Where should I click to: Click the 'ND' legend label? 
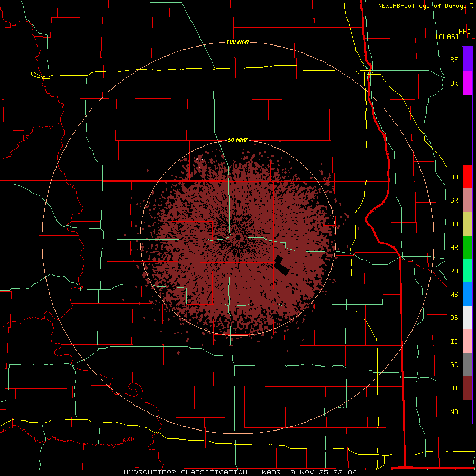click(454, 412)
